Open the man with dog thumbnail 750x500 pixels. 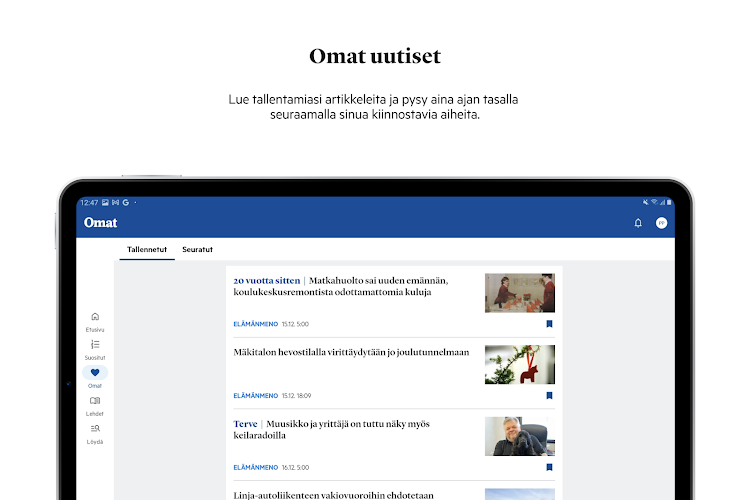pyautogui.click(x=520, y=436)
